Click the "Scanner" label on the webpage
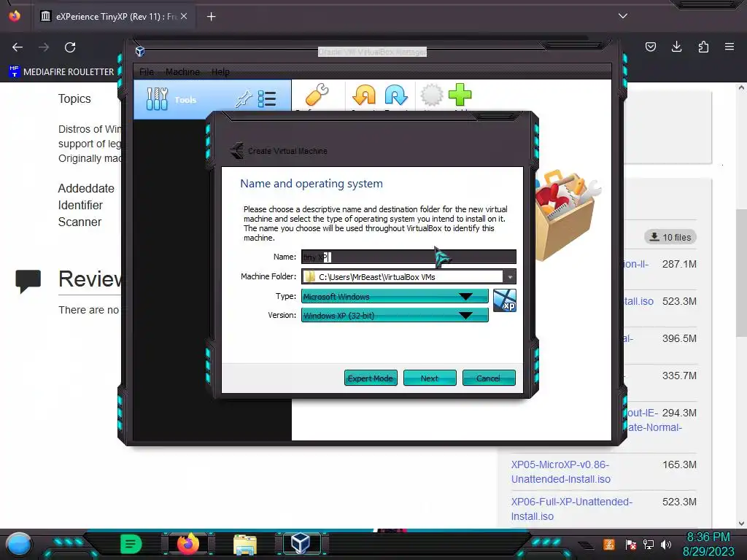The height and width of the screenshot is (560, 747). [80, 222]
